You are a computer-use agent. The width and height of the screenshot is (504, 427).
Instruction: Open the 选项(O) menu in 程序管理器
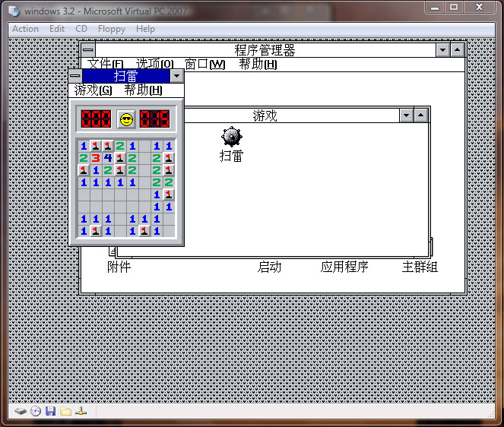pos(154,65)
